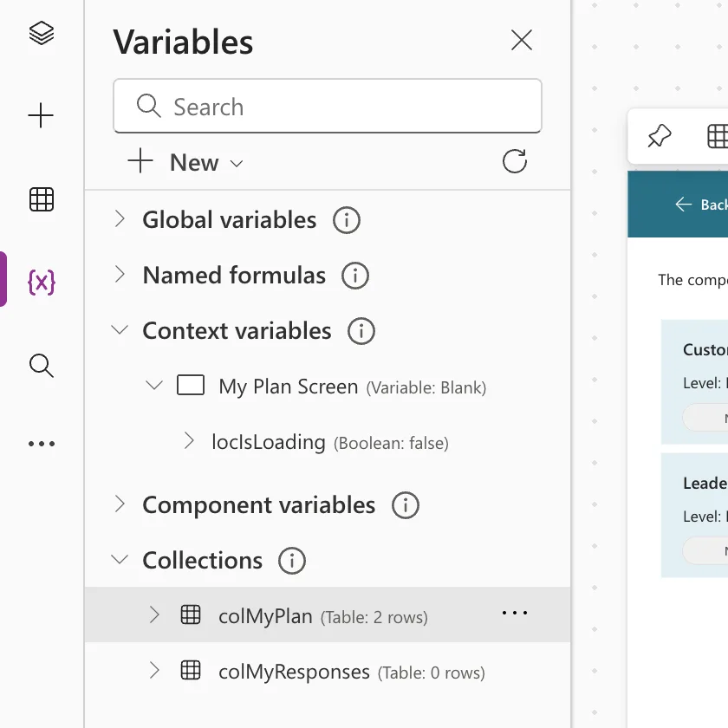Image resolution: width=728 pixels, height=728 pixels.
Task: Select the colMyPlan collection row
Action: coord(328,614)
